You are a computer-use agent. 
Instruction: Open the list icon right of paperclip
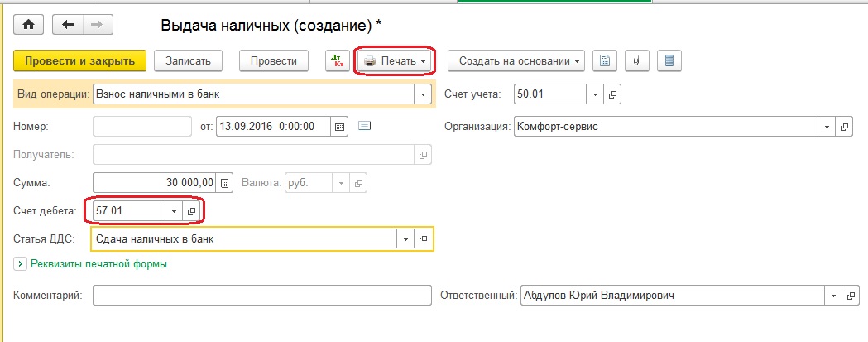pyautogui.click(x=669, y=61)
